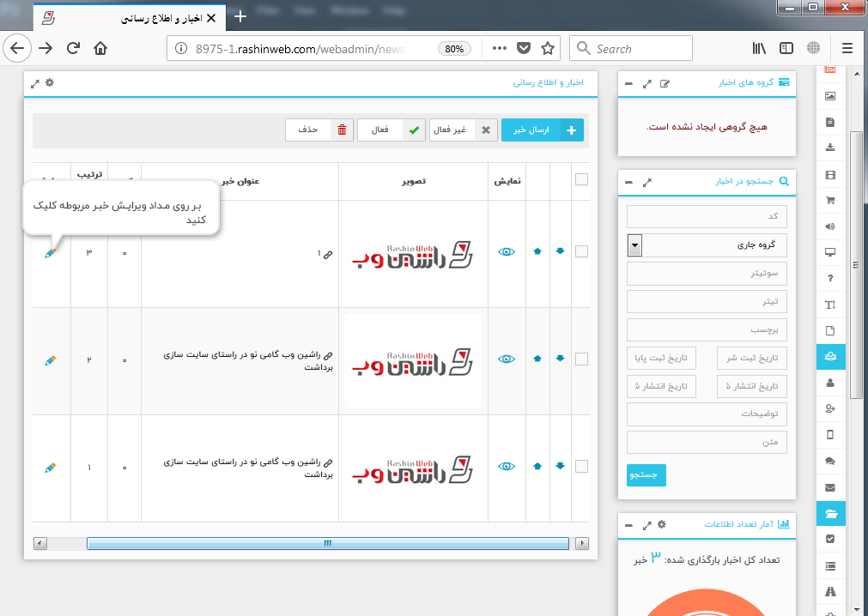Toggle eye visibility for news row ۳
Viewport: 868px width, 616px height.
coord(507,251)
